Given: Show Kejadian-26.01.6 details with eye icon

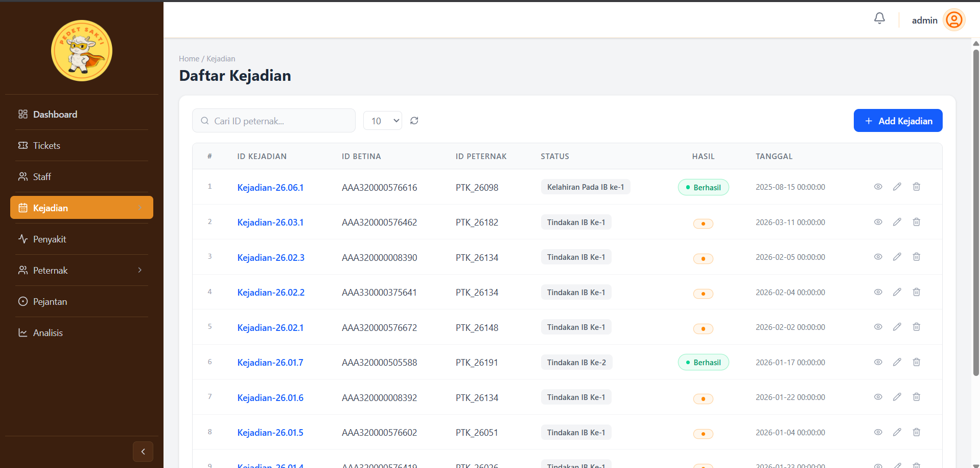Looking at the screenshot, I should coord(878,397).
